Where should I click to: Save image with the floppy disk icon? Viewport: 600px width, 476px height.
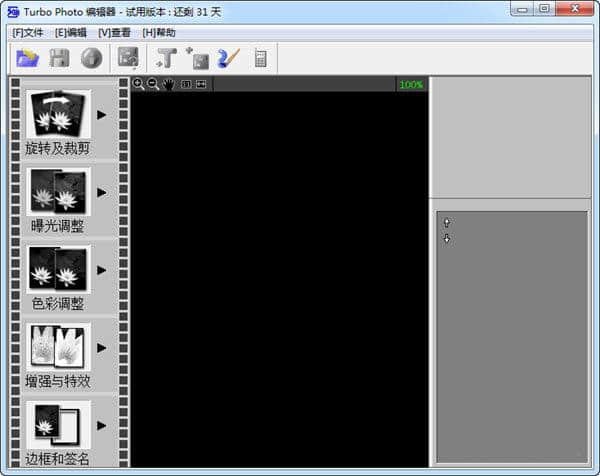[x=59, y=59]
